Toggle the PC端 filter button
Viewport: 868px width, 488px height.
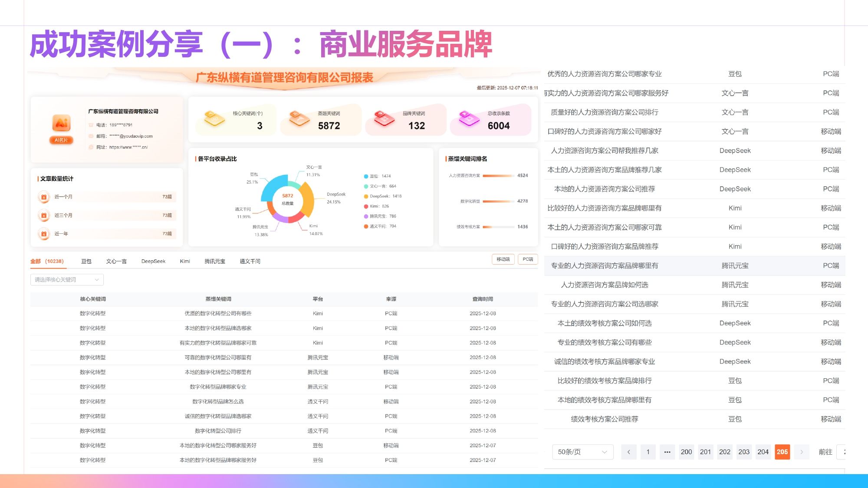(528, 259)
